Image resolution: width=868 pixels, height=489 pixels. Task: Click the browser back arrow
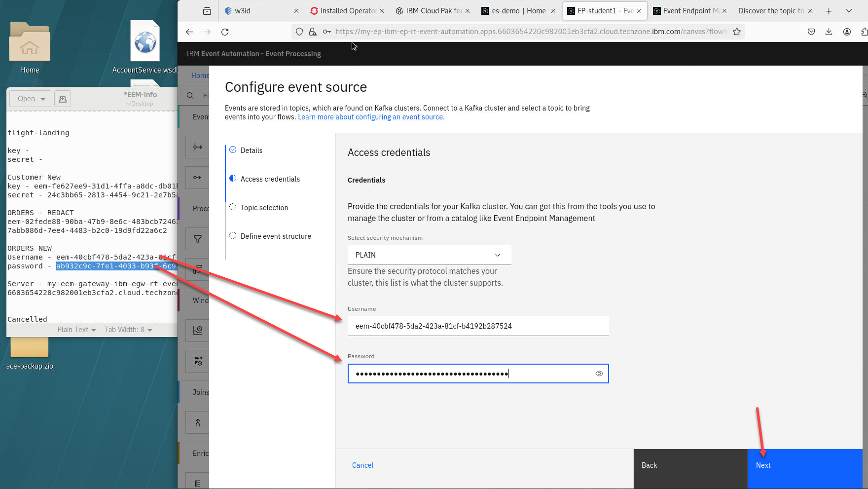pos(189,32)
